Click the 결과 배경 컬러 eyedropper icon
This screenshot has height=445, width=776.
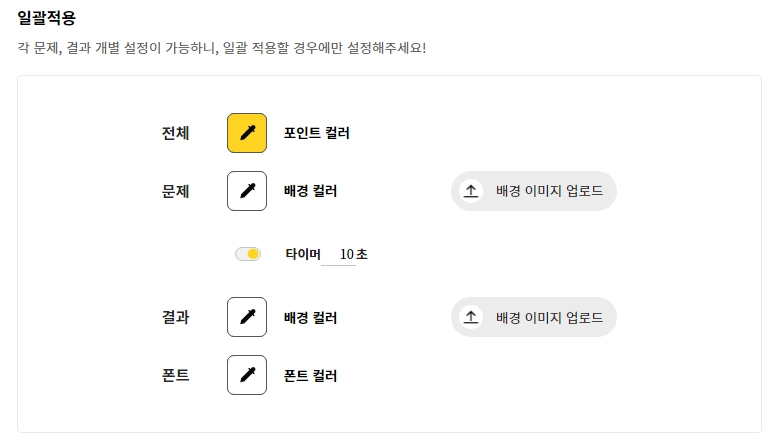click(247, 317)
